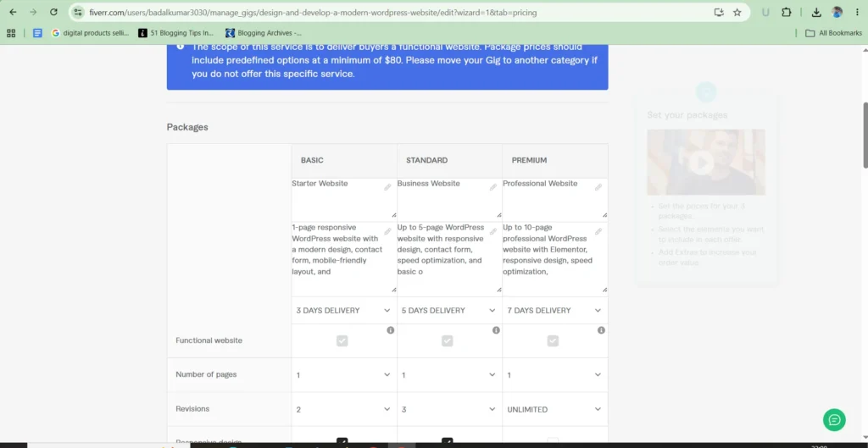Open the 51 Blogging Tips bookmark
Image resolution: width=868 pixels, height=448 pixels.
tap(176, 33)
